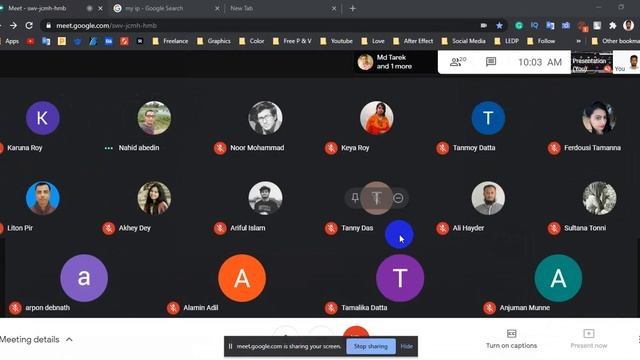Reload the page
This screenshot has width=640, height=360.
click(x=29, y=25)
